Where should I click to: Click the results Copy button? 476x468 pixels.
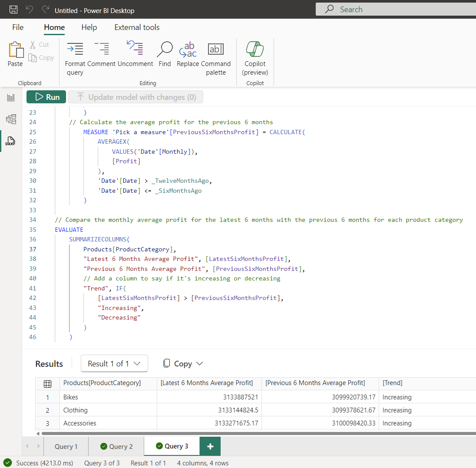[x=178, y=363]
